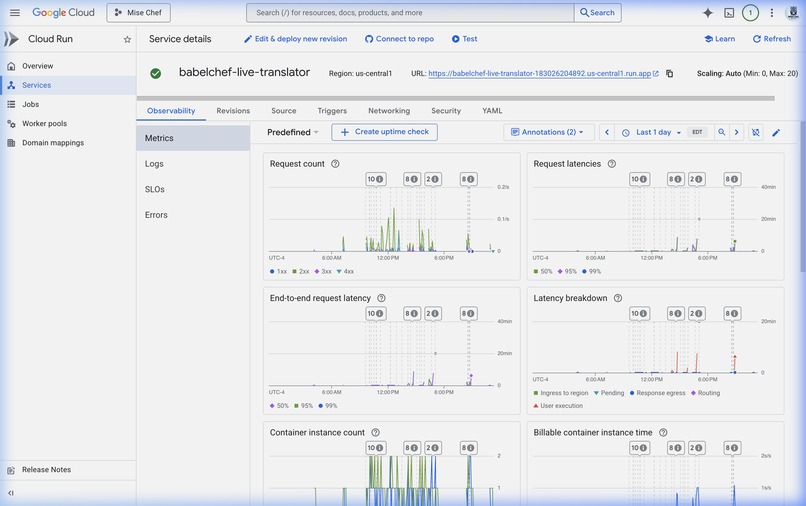This screenshot has height=506, width=806.
Task: Switch to the Security tab
Action: tap(446, 111)
